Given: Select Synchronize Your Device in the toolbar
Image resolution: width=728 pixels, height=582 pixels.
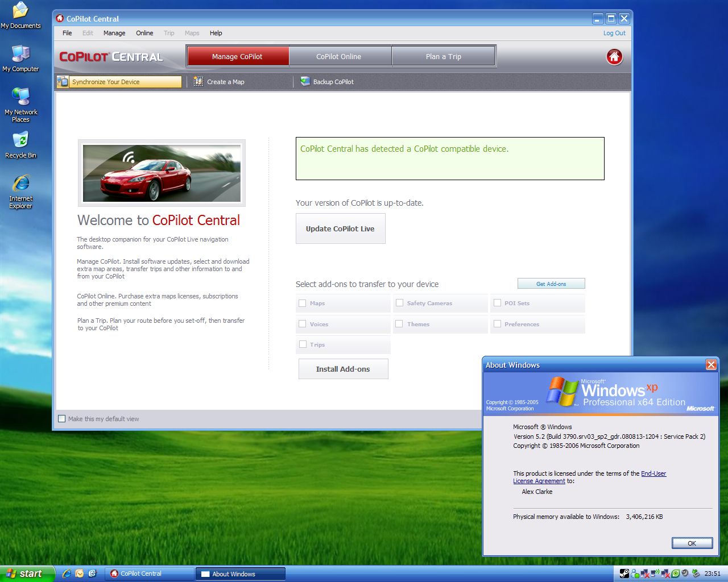Looking at the screenshot, I should (x=119, y=82).
